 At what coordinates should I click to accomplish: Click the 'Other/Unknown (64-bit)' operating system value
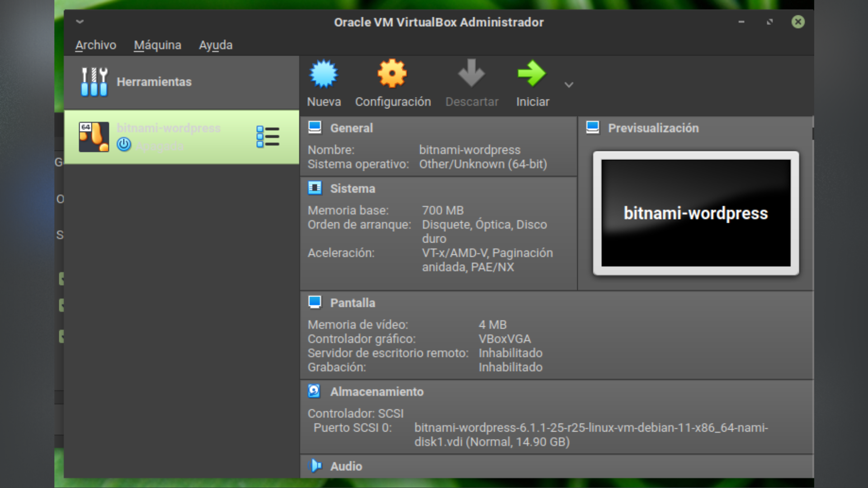pos(483,164)
